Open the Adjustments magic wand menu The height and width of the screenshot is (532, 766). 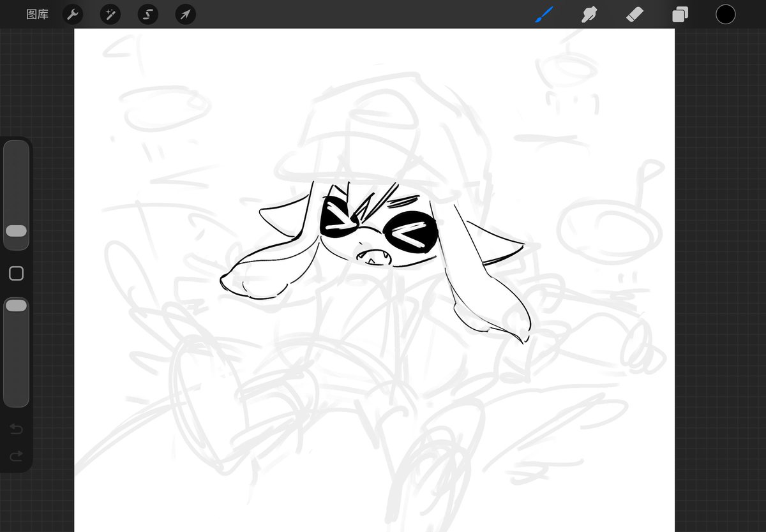(x=110, y=14)
